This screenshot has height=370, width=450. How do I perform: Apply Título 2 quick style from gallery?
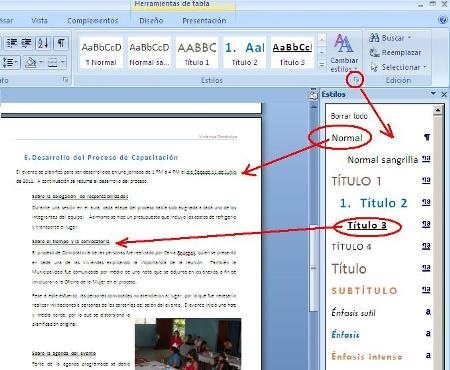pos(244,53)
